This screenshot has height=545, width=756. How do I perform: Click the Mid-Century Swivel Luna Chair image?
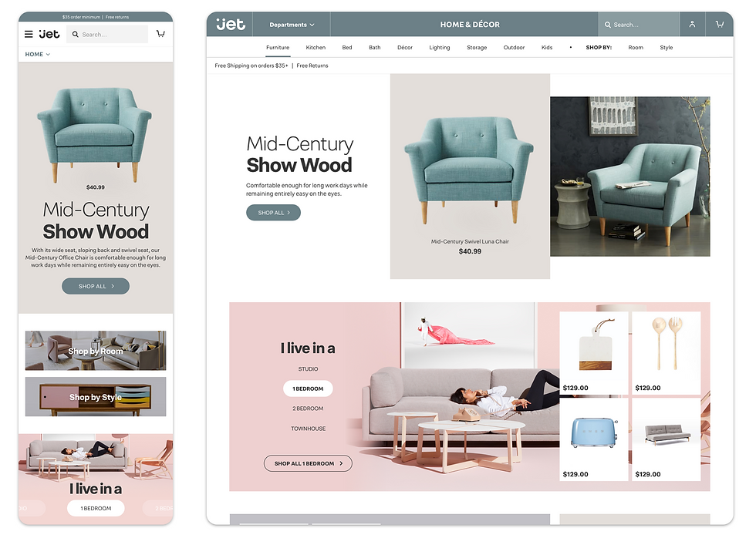click(x=470, y=171)
